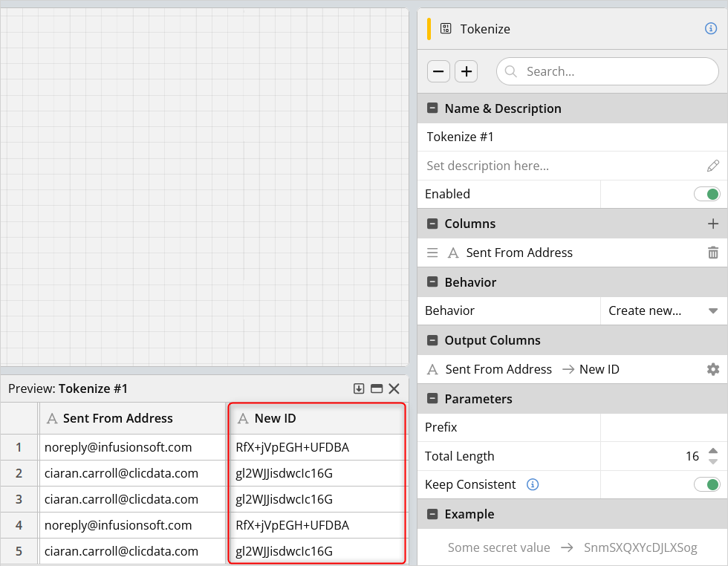This screenshot has width=728, height=566.
Task: Expand all sections with the plus button
Action: click(x=467, y=71)
